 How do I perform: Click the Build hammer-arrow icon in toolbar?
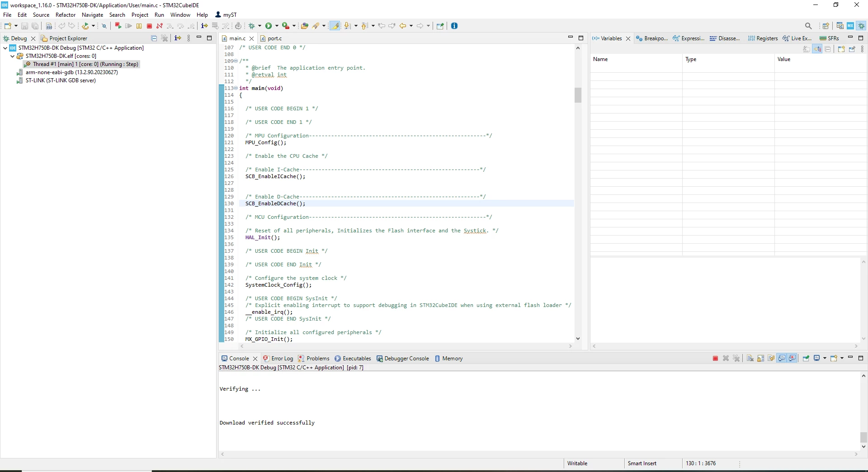click(x=85, y=26)
